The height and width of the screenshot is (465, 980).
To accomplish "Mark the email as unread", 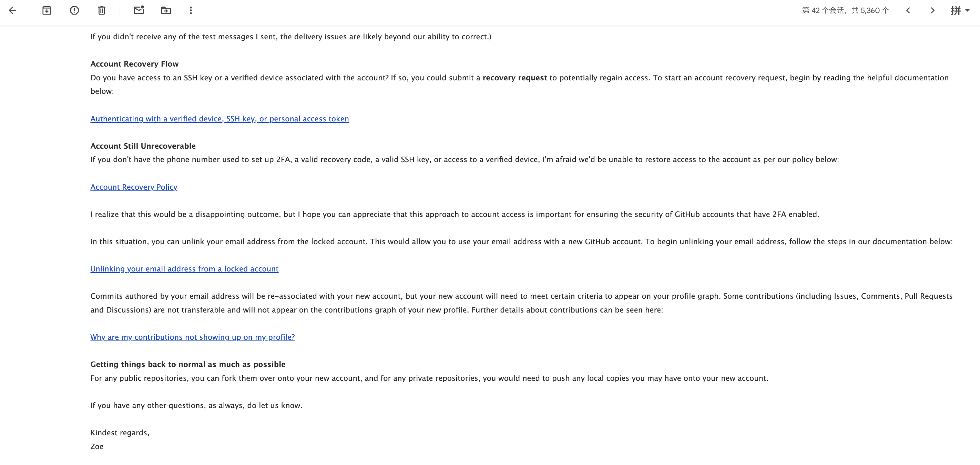I will 139,10.
